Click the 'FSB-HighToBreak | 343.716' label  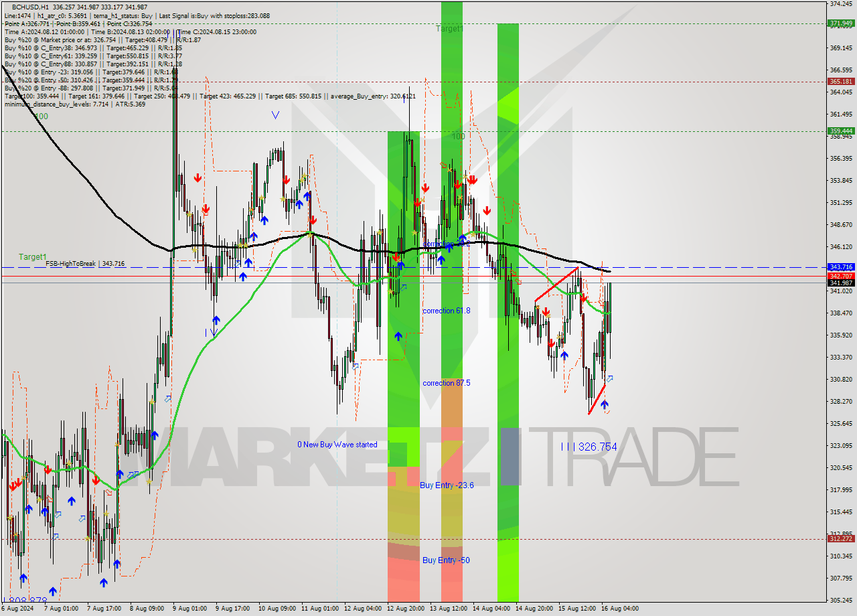click(x=85, y=264)
